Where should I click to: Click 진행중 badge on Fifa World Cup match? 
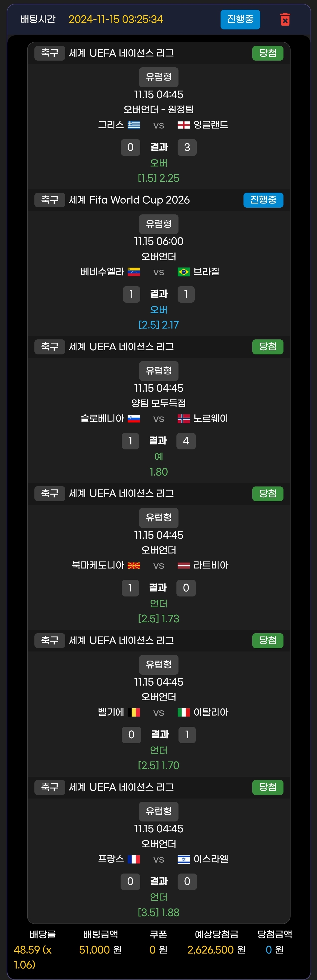point(263,200)
